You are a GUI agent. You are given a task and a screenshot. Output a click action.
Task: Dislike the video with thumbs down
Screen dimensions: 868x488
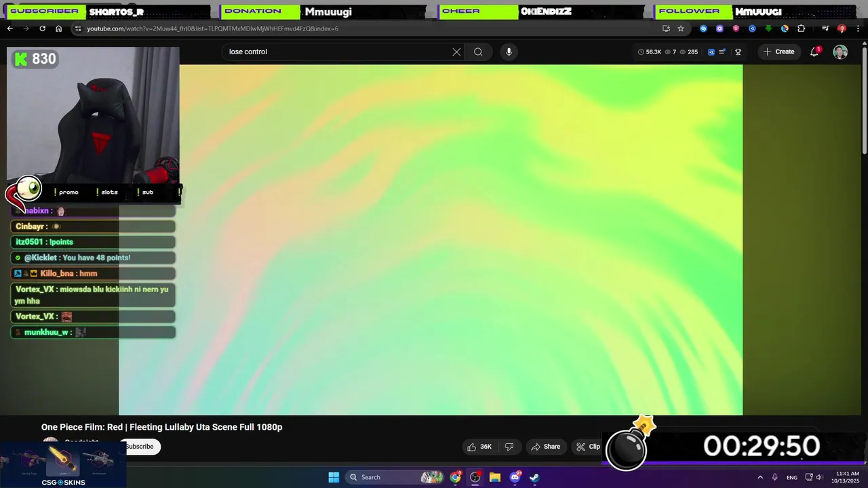click(509, 447)
